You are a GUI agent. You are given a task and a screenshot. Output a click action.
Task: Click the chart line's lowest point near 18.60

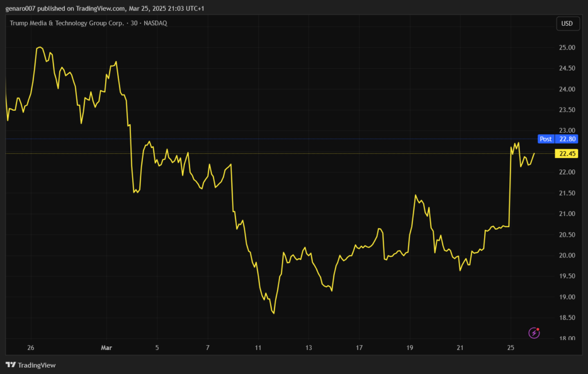click(x=274, y=313)
